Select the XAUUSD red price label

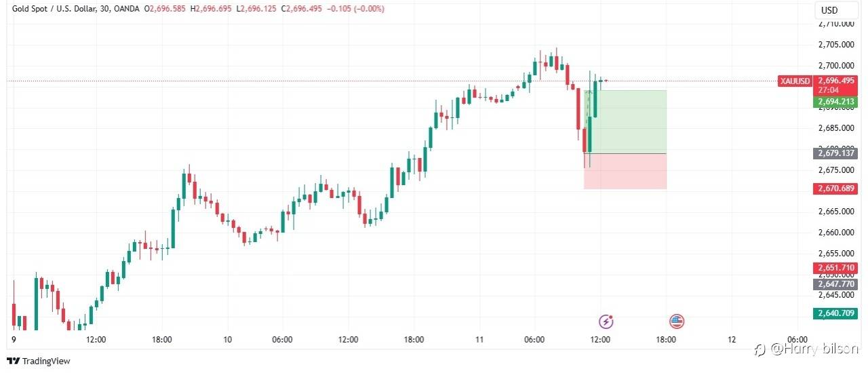tap(795, 81)
